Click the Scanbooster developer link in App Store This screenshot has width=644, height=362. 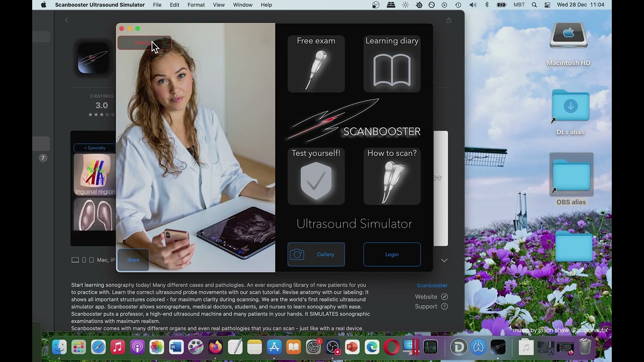[432, 286]
